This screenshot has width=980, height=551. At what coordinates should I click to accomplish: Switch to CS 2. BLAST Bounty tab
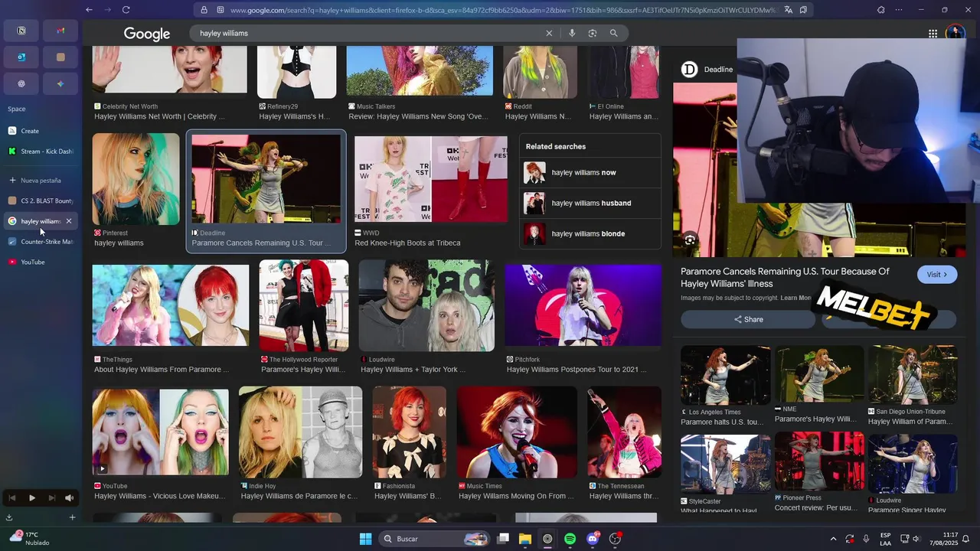tap(40, 201)
